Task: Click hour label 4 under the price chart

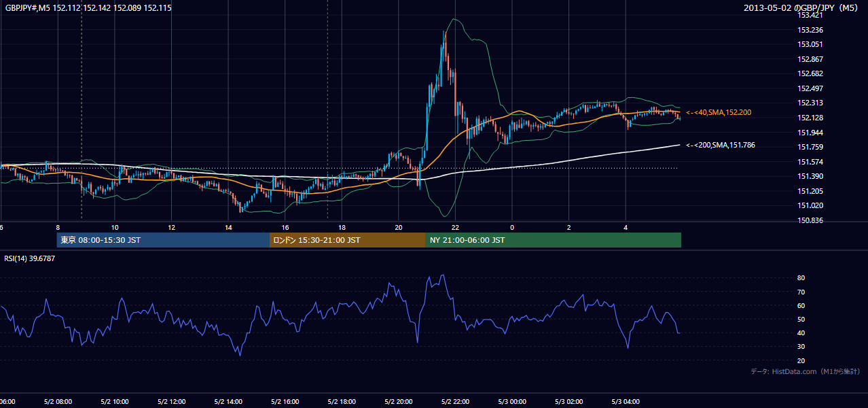Action: pos(626,227)
